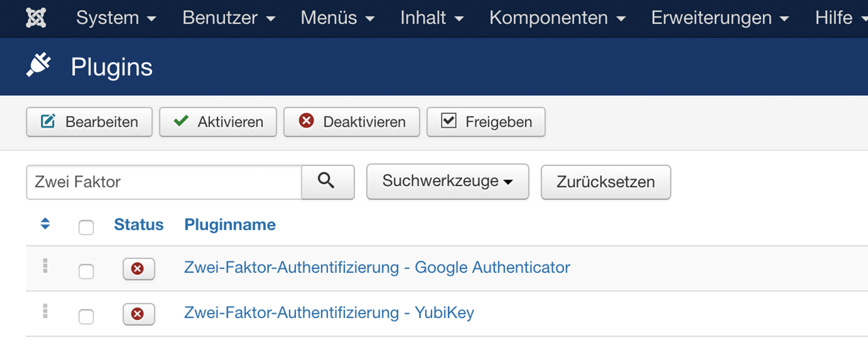Toggle status icon for YubiKey plugin

point(138,314)
